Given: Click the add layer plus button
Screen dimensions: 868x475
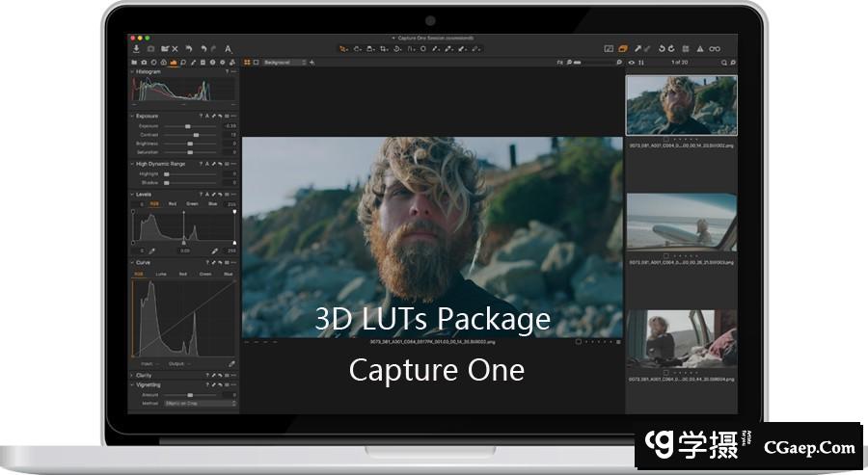Looking at the screenshot, I should (312, 62).
